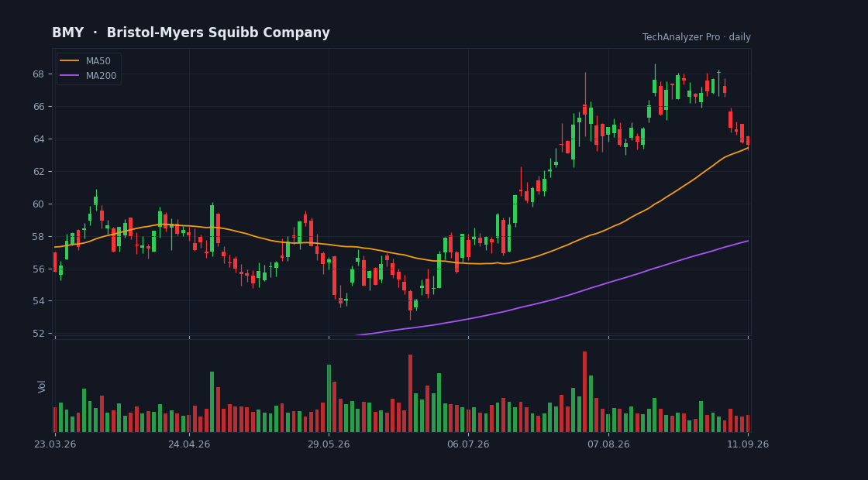
Task: Click the 11.09.26 date label
Action: 748,444
